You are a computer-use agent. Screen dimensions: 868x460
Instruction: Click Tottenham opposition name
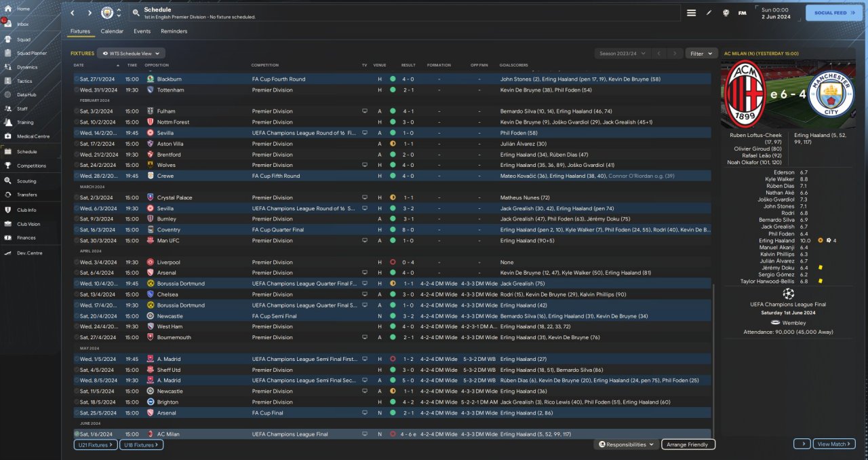[x=170, y=90]
